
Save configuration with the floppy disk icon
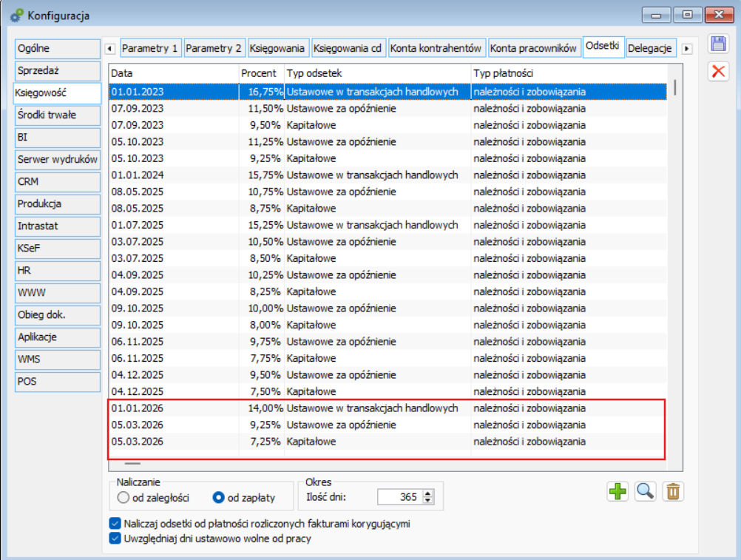718,44
